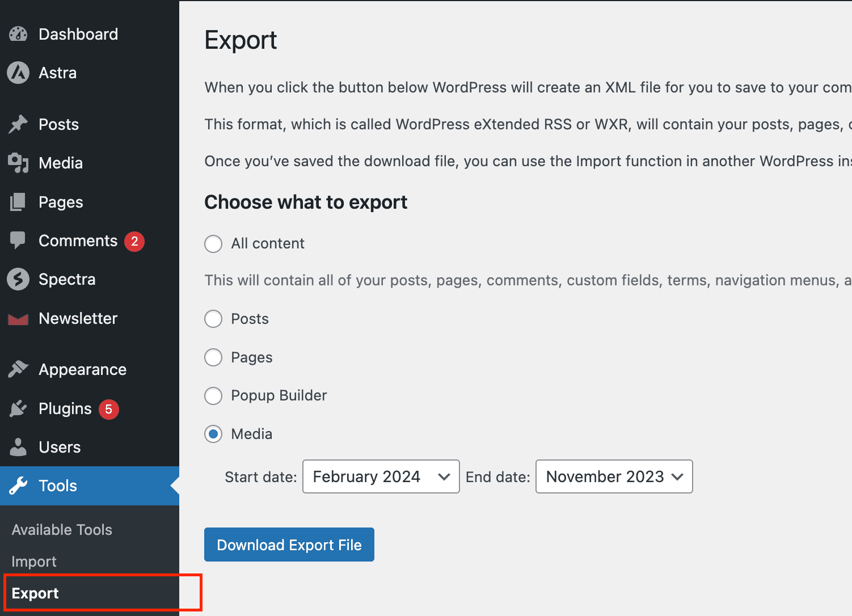This screenshot has height=616, width=852.
Task: Click the Spectra S logo icon
Action: coord(18,279)
